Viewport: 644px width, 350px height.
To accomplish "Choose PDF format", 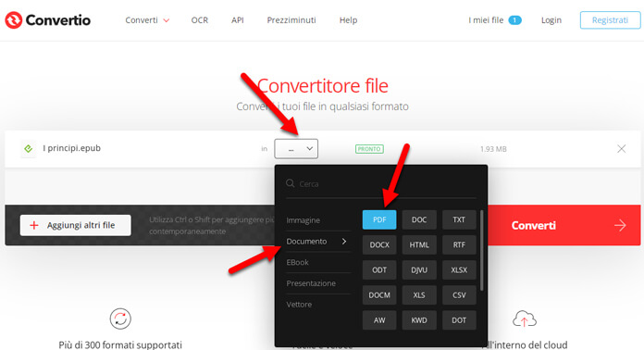I will pos(379,219).
